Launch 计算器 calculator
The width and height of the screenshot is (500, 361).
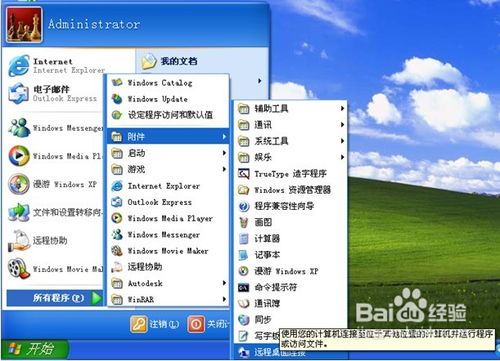[x=291, y=238]
